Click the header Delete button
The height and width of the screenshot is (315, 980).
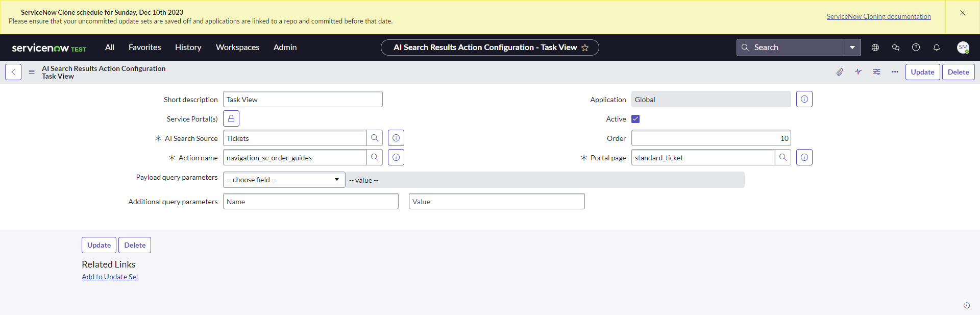point(959,72)
